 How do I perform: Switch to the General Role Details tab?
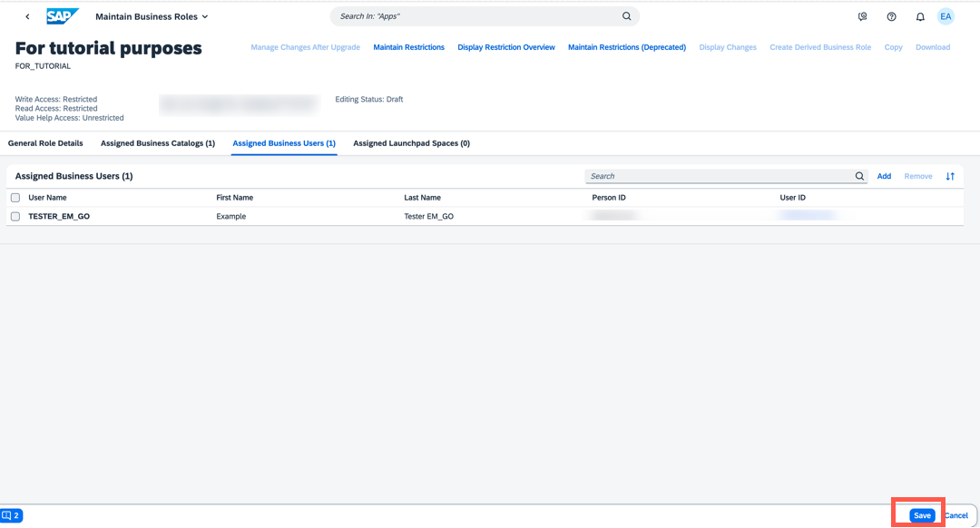tap(45, 143)
